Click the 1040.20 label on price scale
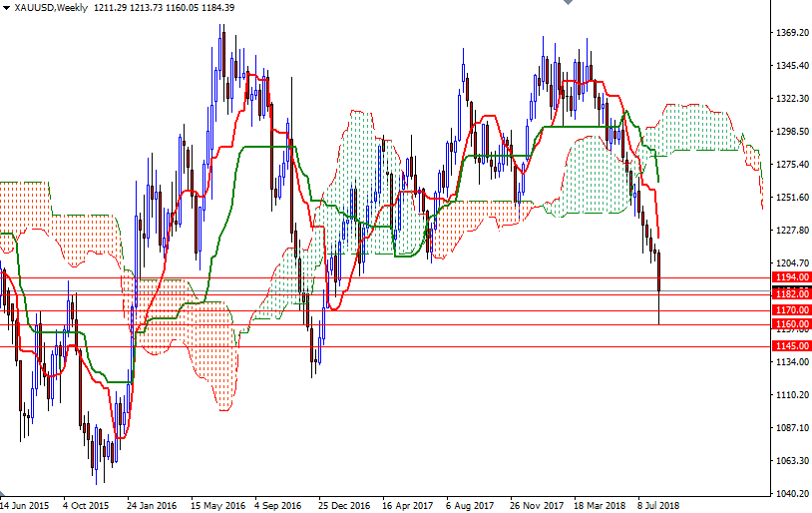This screenshot has height=513, width=812. [x=790, y=493]
